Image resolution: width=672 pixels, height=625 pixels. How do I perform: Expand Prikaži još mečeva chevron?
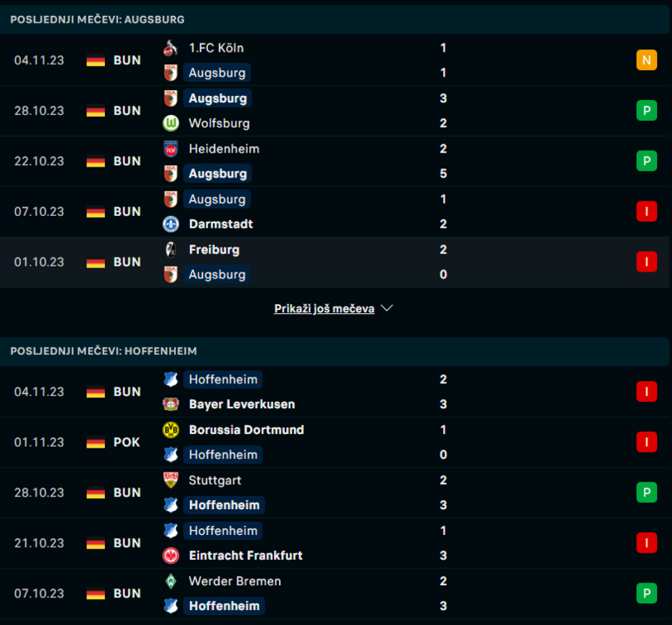click(x=386, y=308)
